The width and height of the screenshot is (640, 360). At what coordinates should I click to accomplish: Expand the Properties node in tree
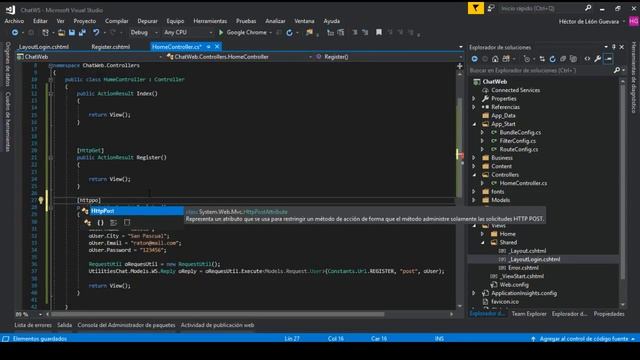point(474,99)
